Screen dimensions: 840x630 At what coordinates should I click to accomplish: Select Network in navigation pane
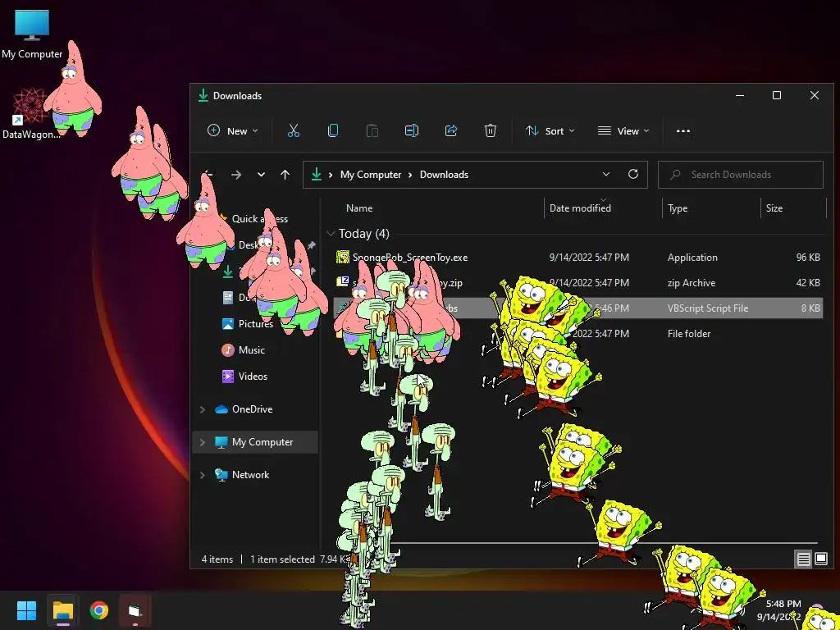point(242,475)
